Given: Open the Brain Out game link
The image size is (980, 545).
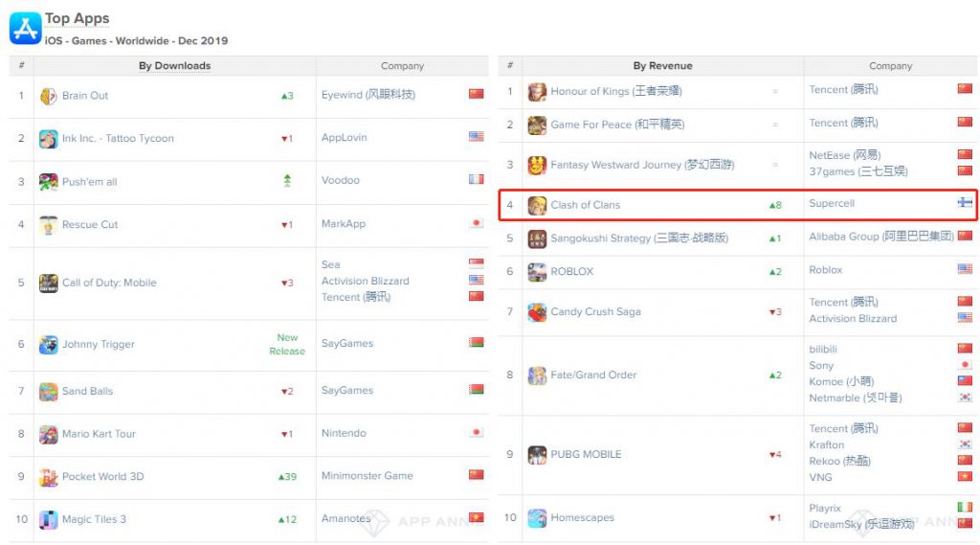Looking at the screenshot, I should coord(85,96).
